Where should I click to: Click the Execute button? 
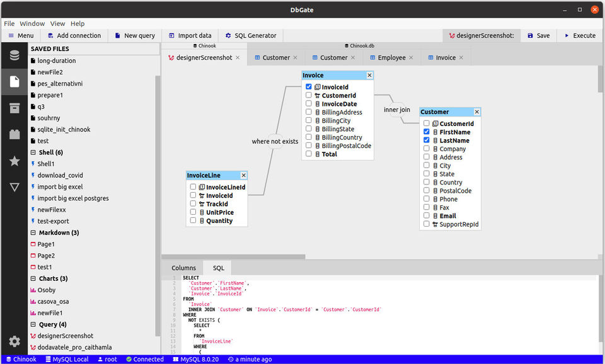tap(579, 36)
